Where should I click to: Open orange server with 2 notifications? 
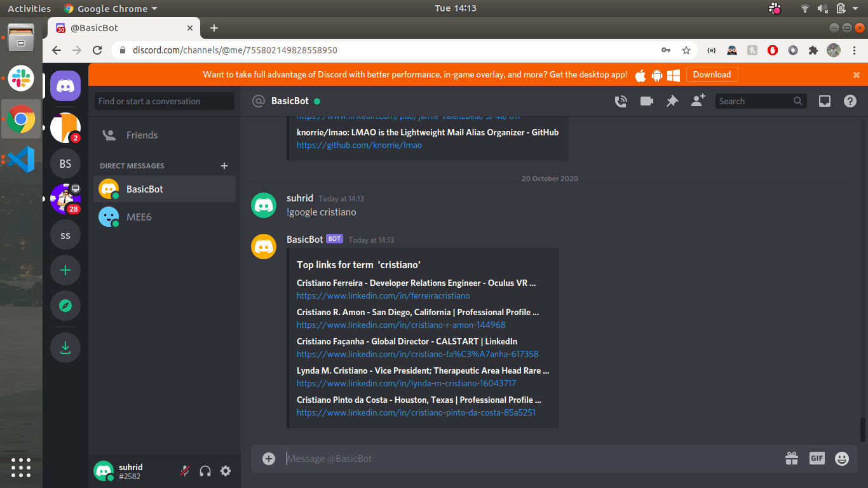[x=65, y=128]
